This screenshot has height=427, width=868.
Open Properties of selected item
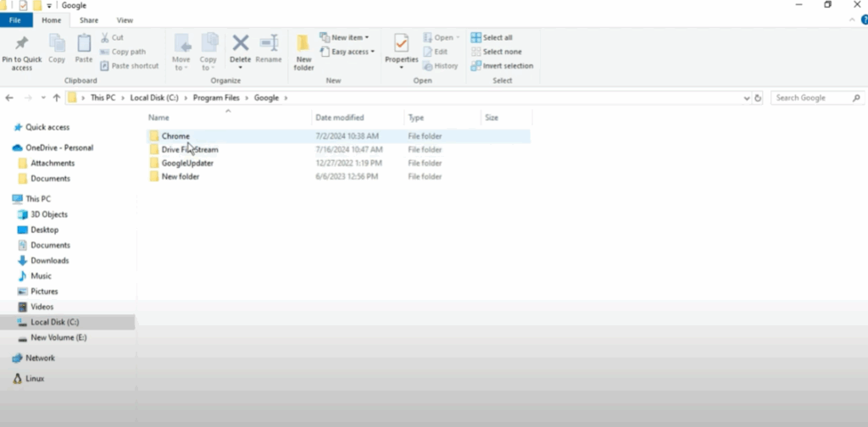401,52
